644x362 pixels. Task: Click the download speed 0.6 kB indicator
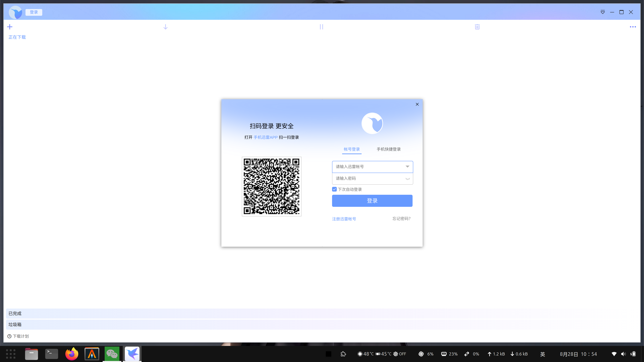pyautogui.click(x=519, y=354)
